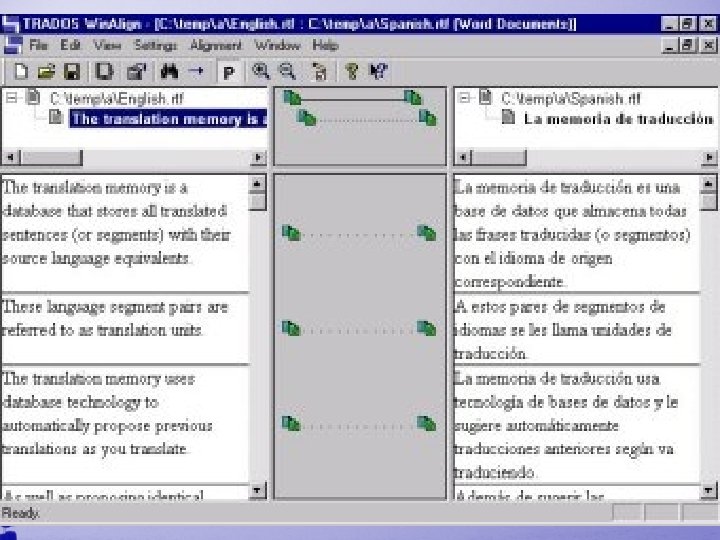
Task: Open the Settings menu
Action: (x=155, y=45)
